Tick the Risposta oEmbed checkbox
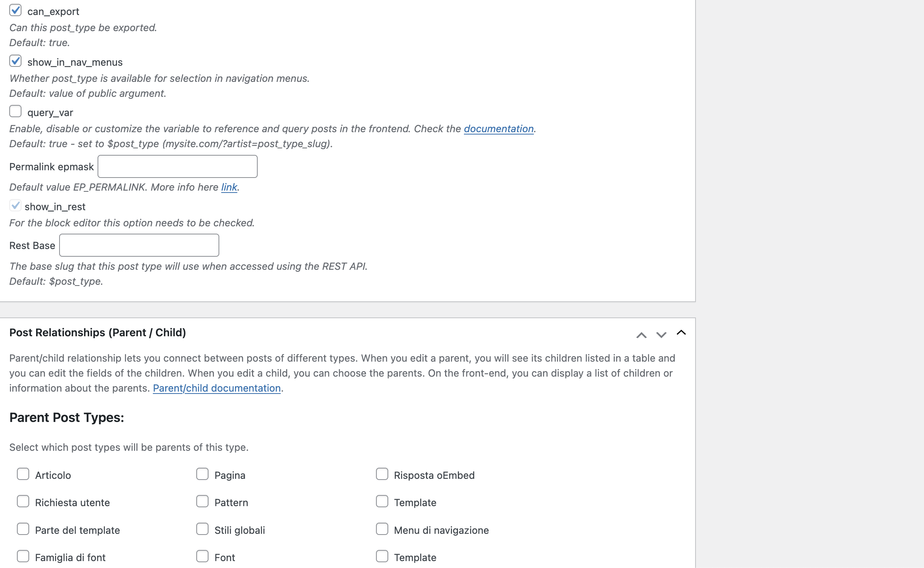This screenshot has width=924, height=568. click(382, 474)
